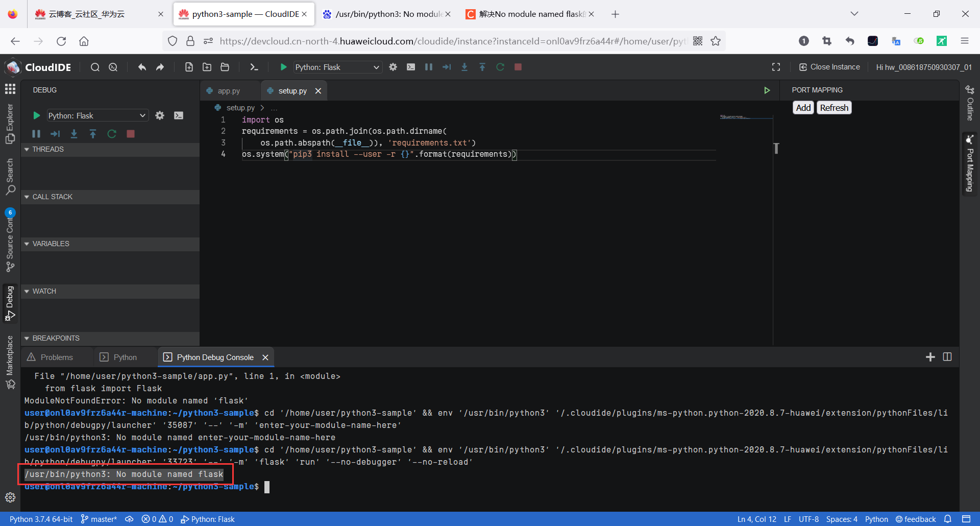
Task: Run setup.py with the editor play icon
Action: tap(767, 90)
